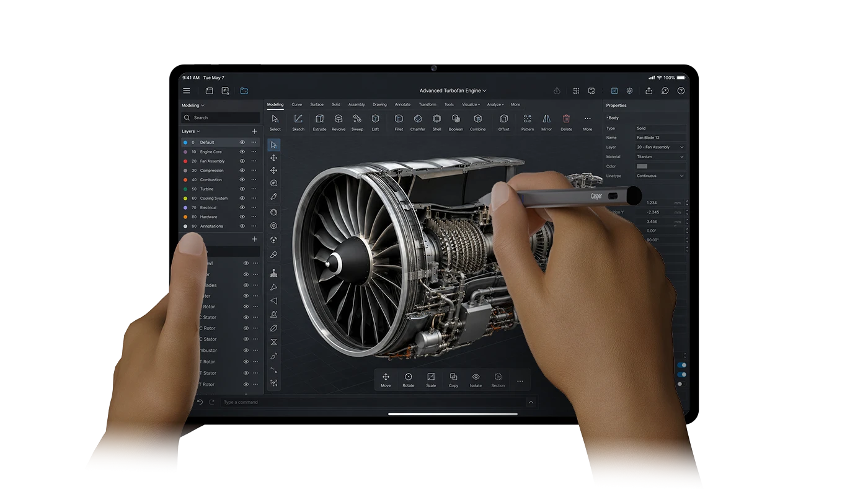Select the Isolate action

[476, 380]
